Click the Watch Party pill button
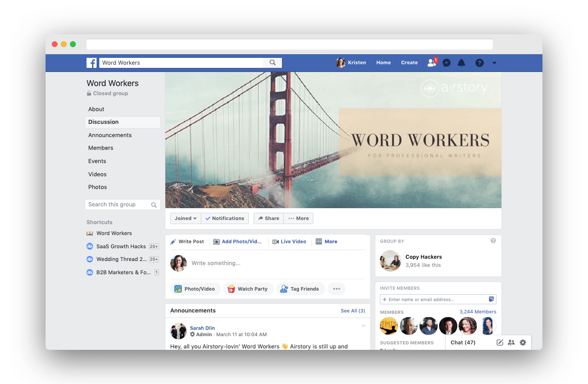588x384 pixels. (248, 289)
